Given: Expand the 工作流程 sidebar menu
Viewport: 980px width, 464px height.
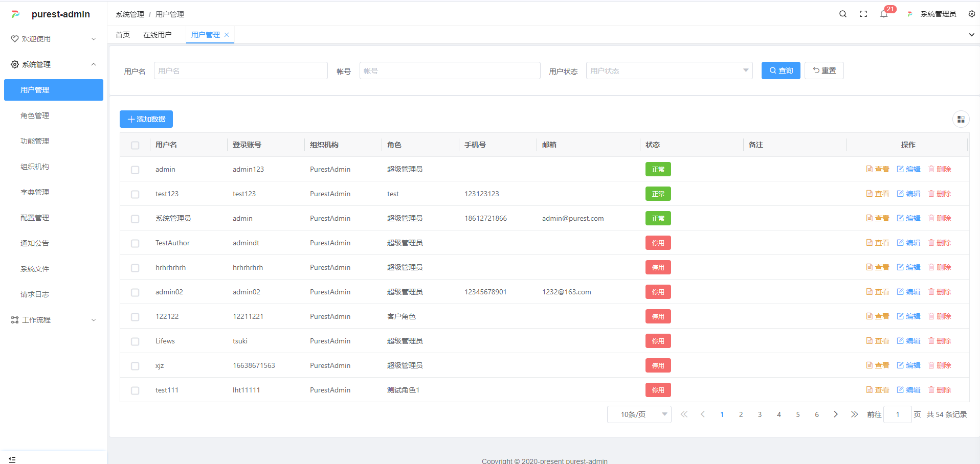Looking at the screenshot, I should click(53, 320).
